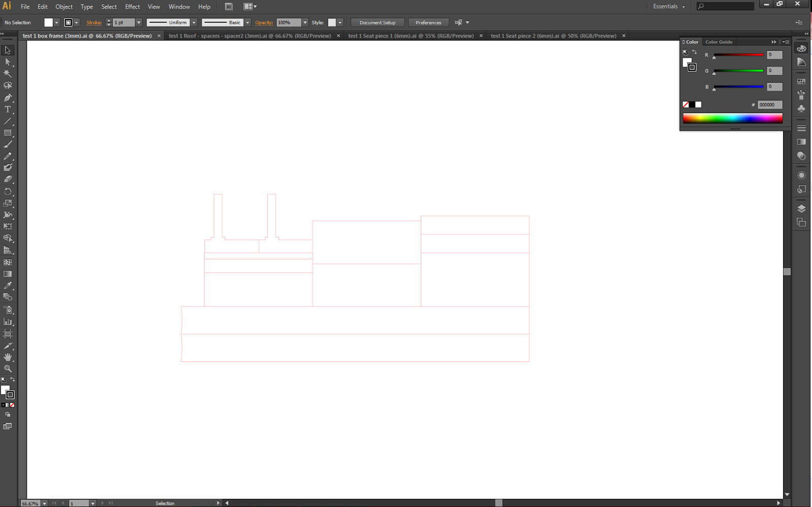Open the Basic brush definition dropdown
The image size is (812, 507).
pos(248,22)
